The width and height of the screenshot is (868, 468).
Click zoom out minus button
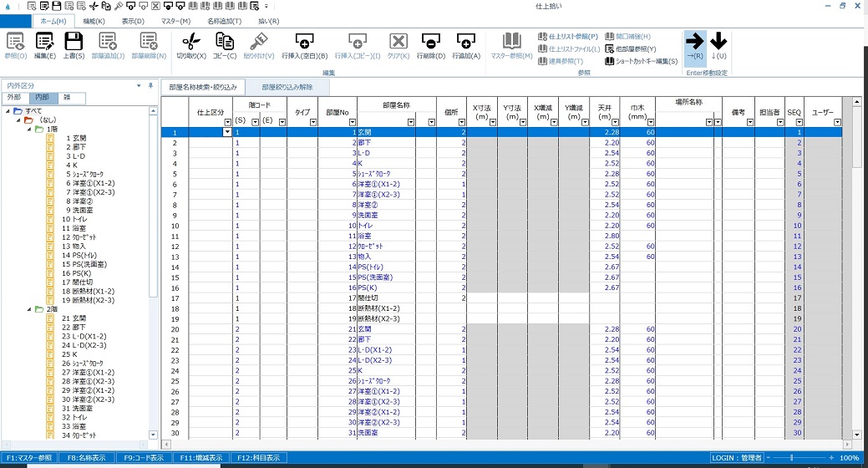click(769, 458)
